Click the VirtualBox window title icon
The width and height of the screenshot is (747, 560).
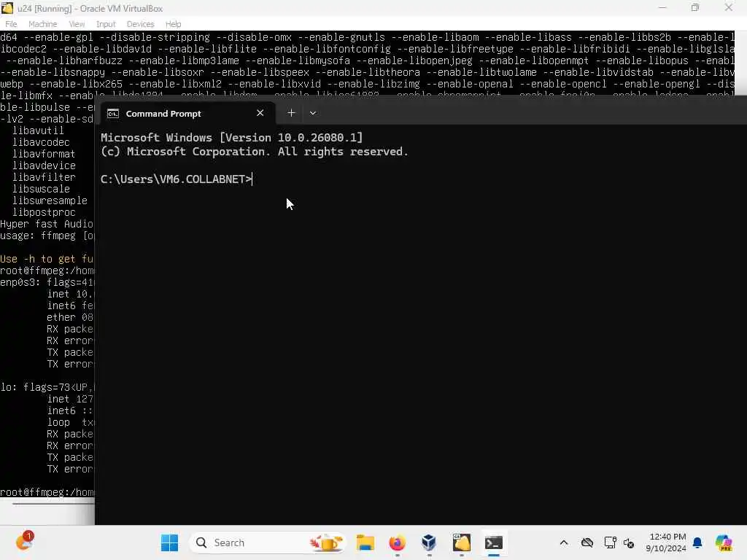7,7
